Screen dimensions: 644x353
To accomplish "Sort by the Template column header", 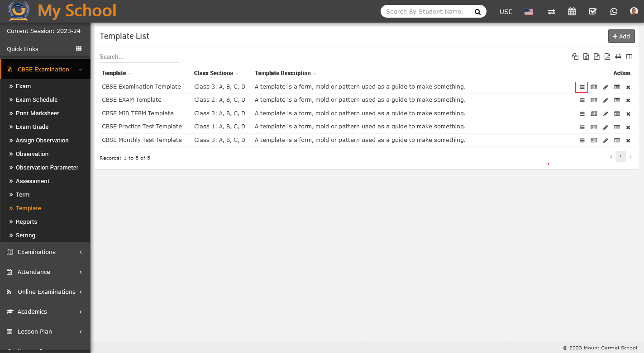I will click(114, 73).
